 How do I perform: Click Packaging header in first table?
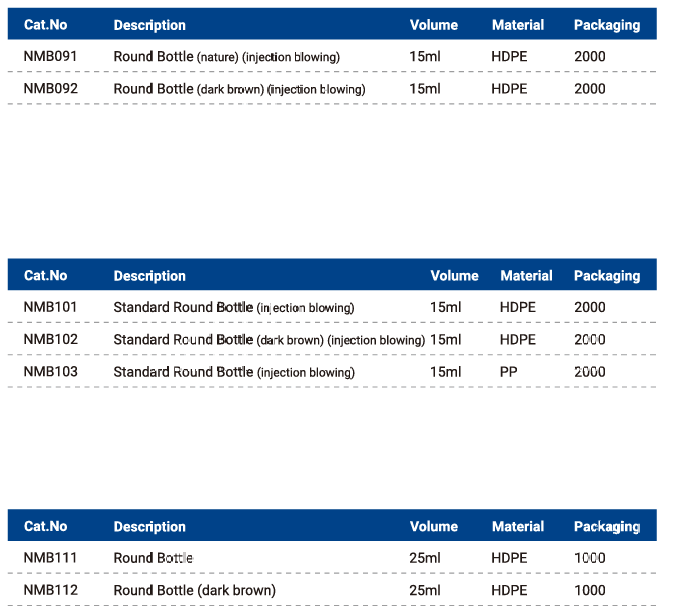coord(607,25)
